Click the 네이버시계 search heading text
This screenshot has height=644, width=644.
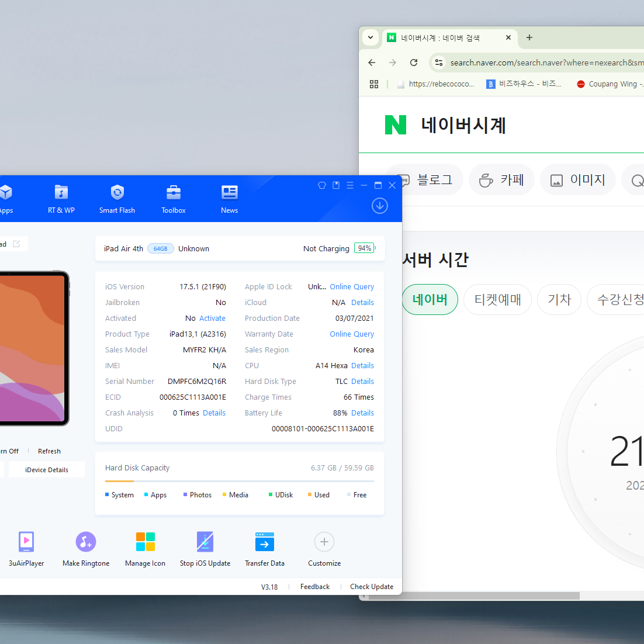click(463, 125)
